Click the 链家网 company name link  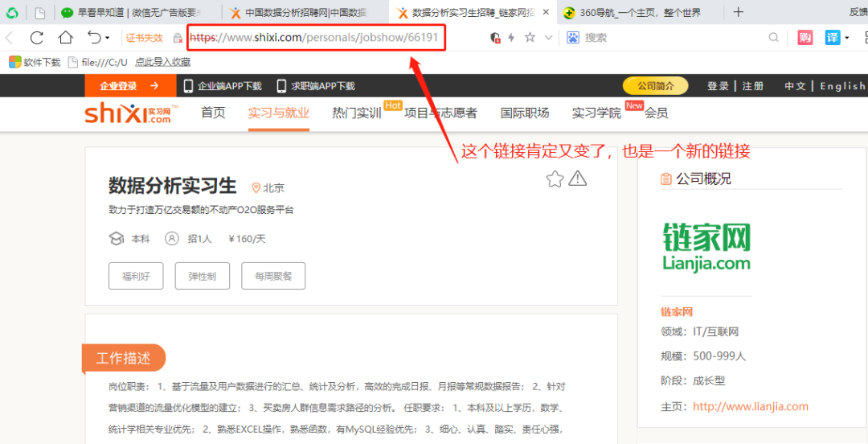point(677,312)
